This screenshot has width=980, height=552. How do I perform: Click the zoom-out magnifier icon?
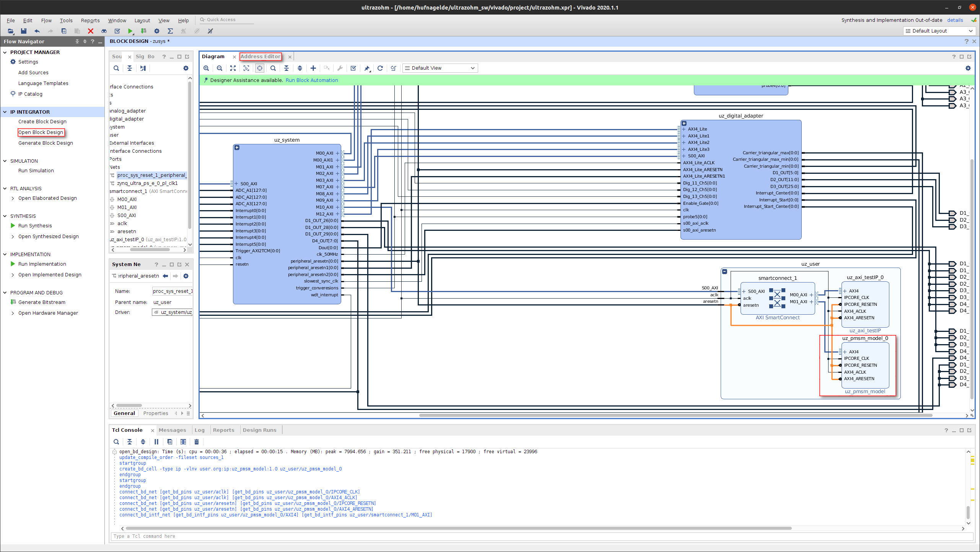[220, 68]
